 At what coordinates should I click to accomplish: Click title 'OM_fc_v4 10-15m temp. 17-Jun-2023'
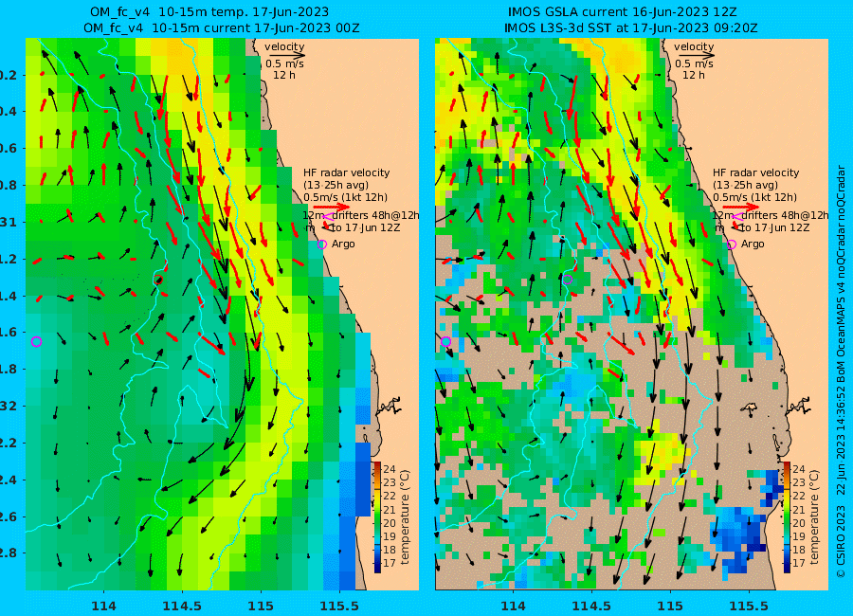click(x=209, y=12)
